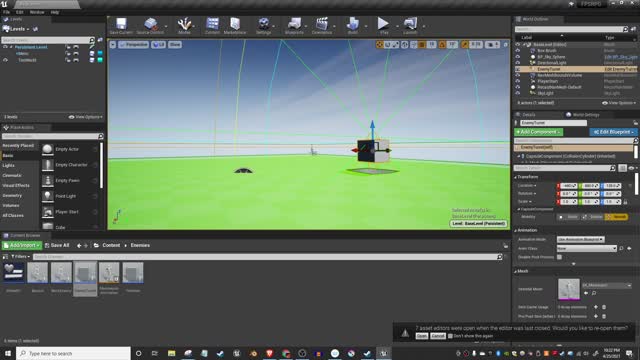The width and height of the screenshot is (640, 360).
Task: Toggle the Scale lock ratio icon
Action: (x=625, y=202)
